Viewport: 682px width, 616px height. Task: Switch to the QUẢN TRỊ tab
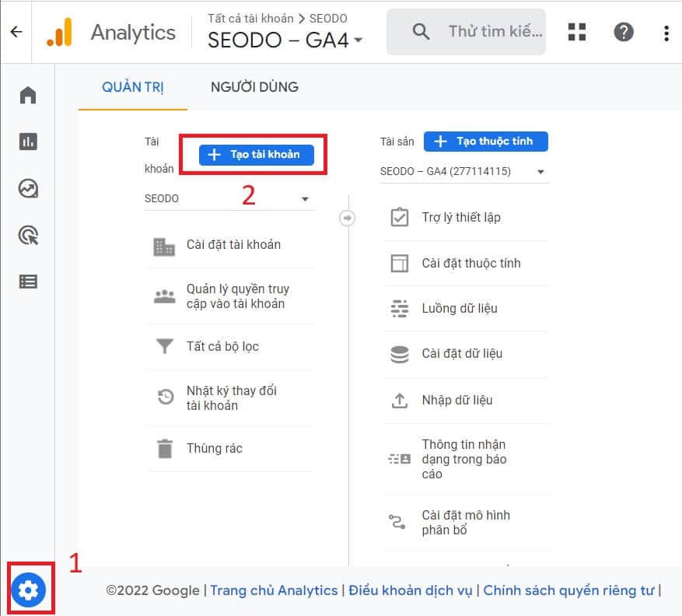click(x=133, y=87)
